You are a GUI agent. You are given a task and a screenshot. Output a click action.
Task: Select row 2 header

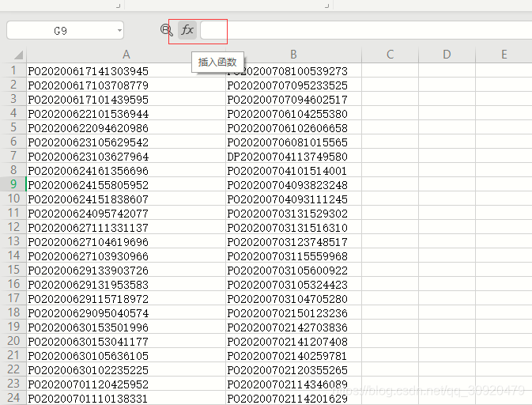click(13, 85)
